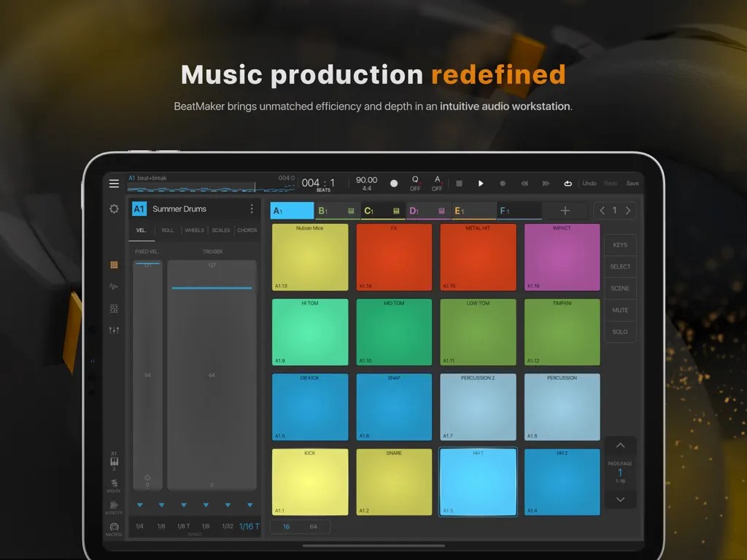Open the Summer Drums three-dot options menu
747x560 pixels.
[x=252, y=209]
